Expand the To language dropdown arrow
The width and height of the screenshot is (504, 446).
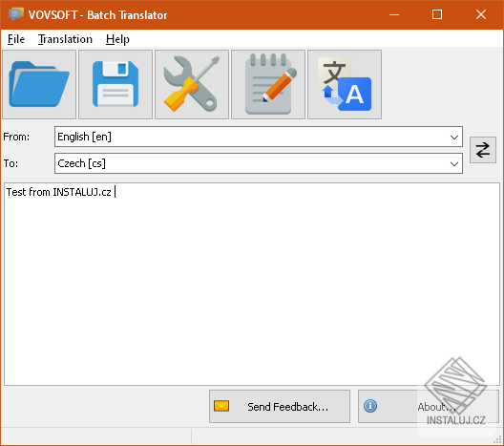(453, 163)
